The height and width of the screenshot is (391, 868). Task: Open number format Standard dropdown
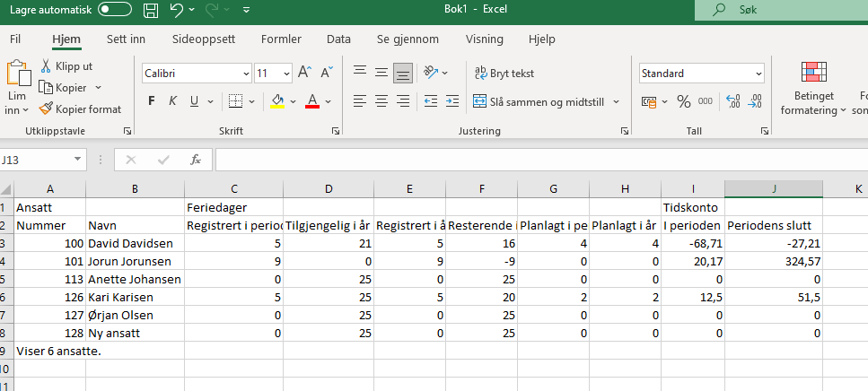pyautogui.click(x=758, y=74)
